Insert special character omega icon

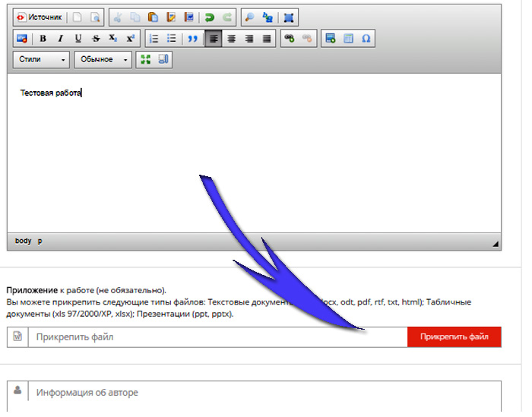tap(366, 38)
